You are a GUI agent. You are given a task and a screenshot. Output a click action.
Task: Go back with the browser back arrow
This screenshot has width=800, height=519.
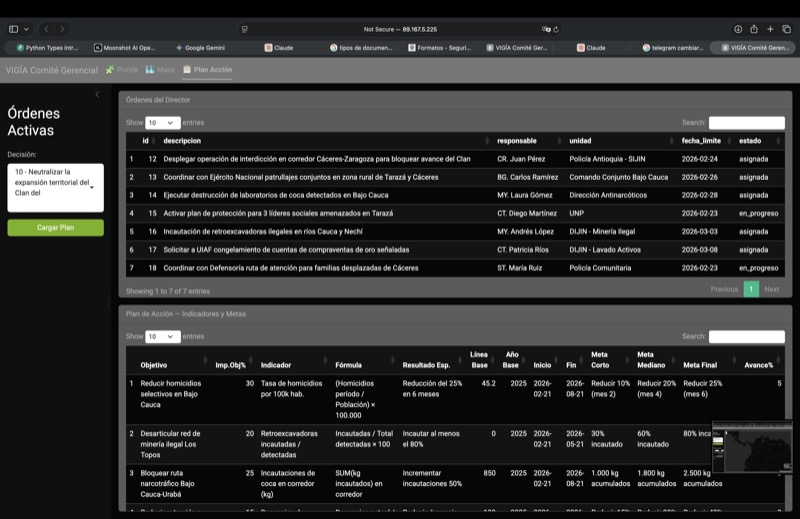[47, 29]
